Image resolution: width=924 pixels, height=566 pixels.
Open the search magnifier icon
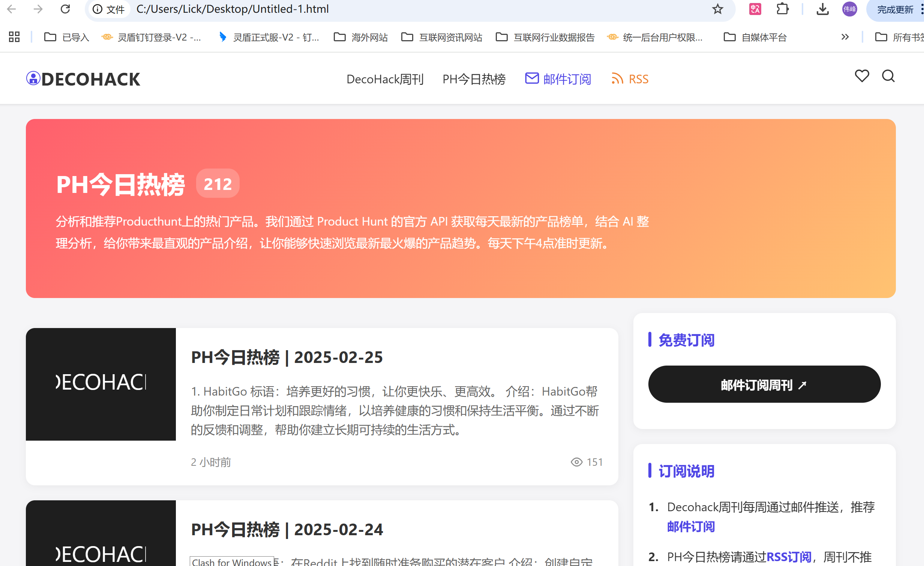coord(888,76)
